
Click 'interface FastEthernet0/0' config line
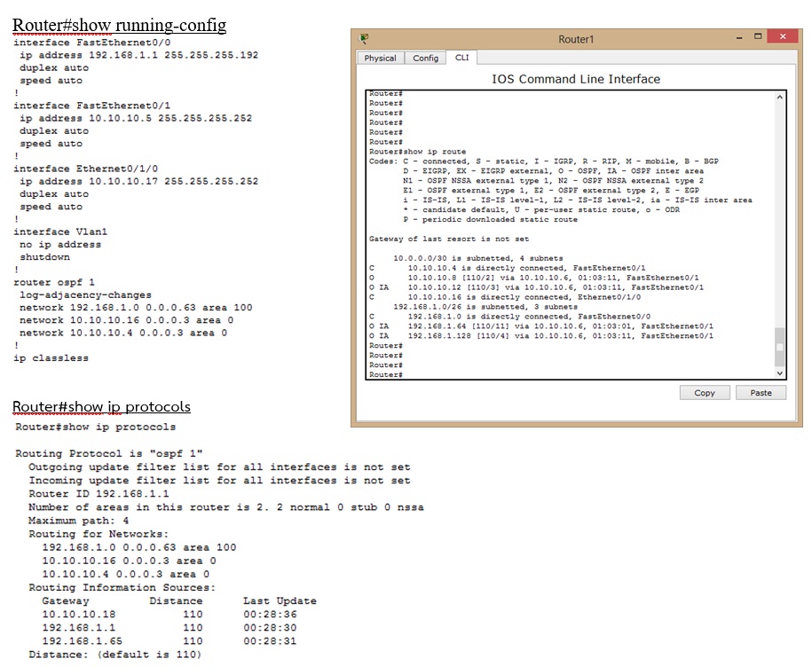click(91, 43)
